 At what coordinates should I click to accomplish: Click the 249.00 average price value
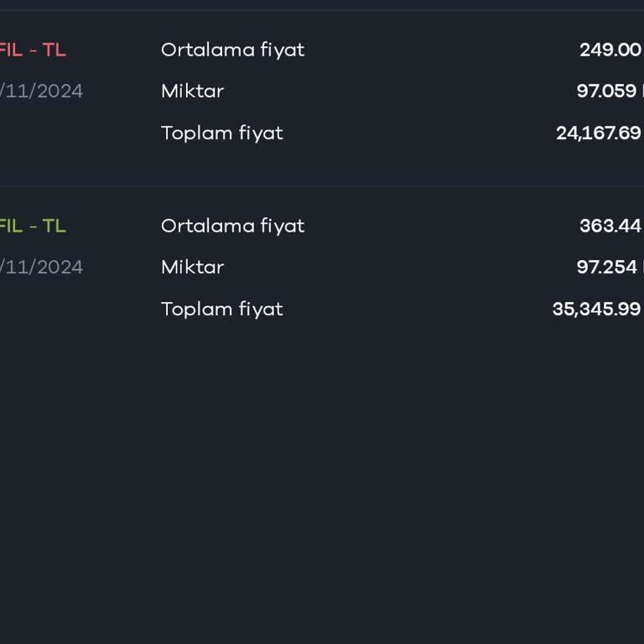coord(610,50)
